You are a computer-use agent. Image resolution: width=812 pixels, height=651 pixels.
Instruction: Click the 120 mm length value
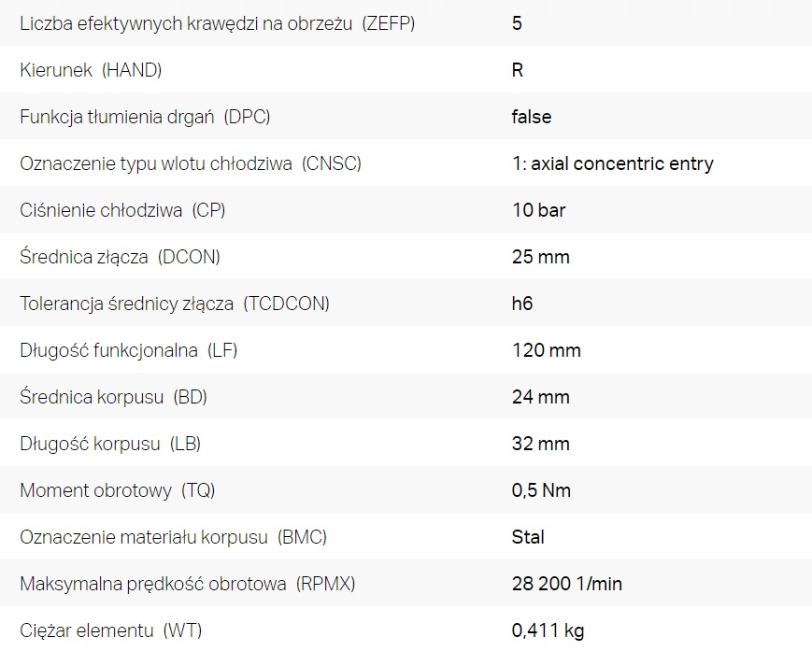pyautogui.click(x=546, y=350)
